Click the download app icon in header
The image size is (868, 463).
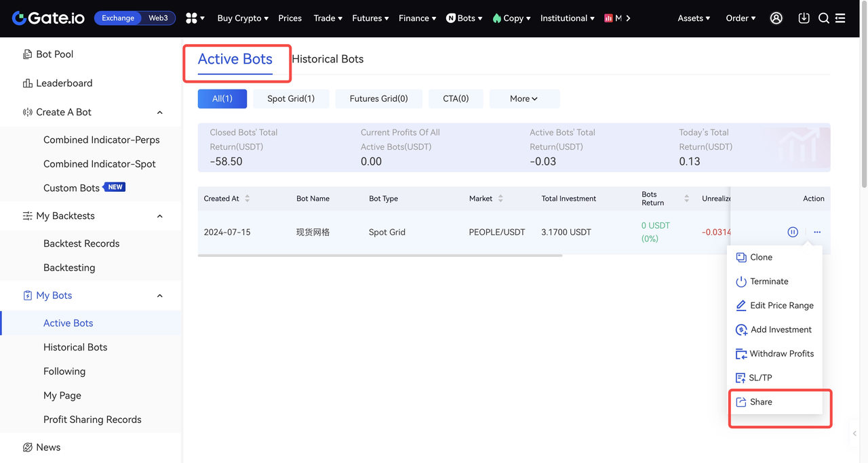click(x=804, y=18)
